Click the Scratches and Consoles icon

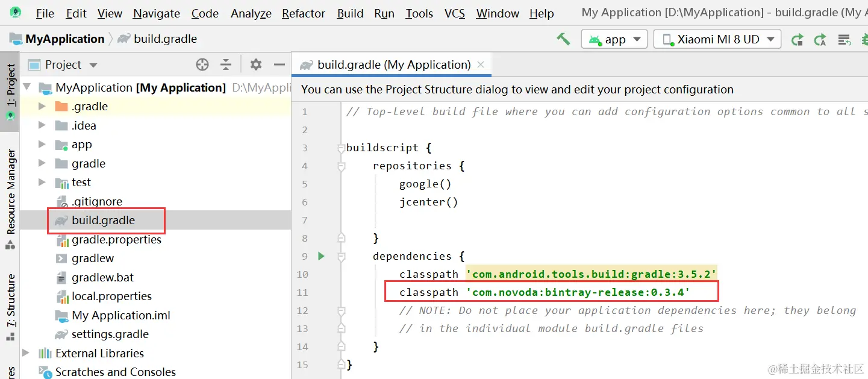[x=45, y=372]
